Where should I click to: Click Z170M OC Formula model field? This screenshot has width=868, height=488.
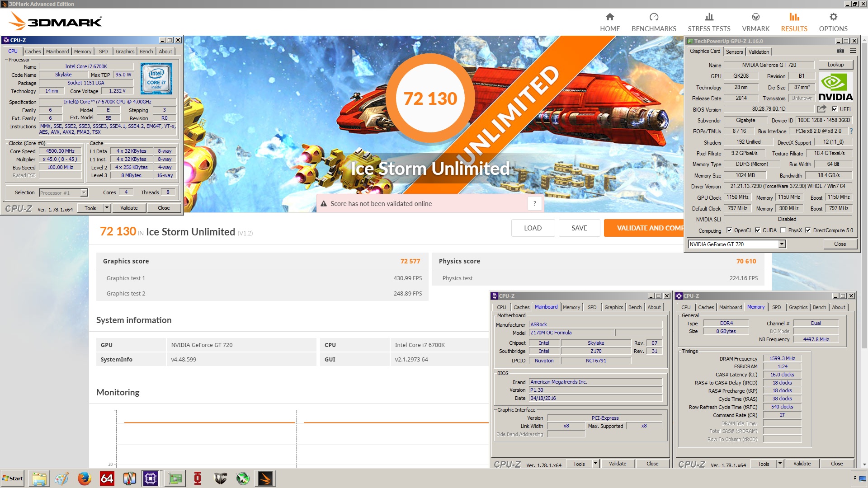pos(571,333)
